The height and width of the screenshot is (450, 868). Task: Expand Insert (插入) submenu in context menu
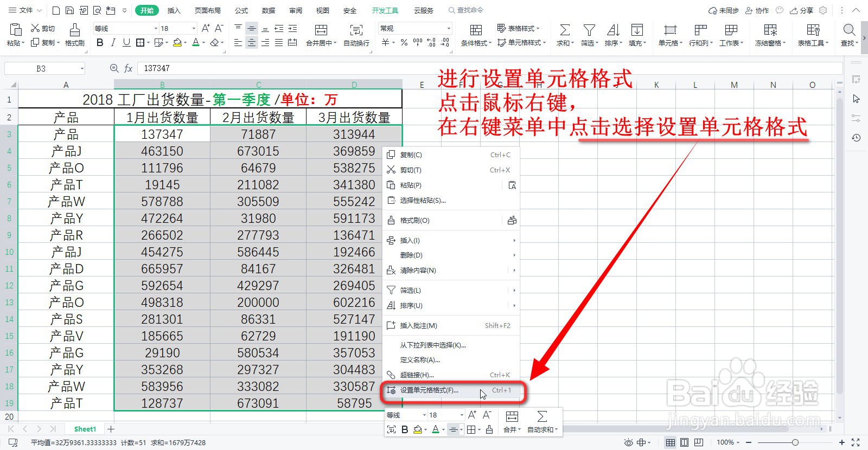click(x=451, y=240)
